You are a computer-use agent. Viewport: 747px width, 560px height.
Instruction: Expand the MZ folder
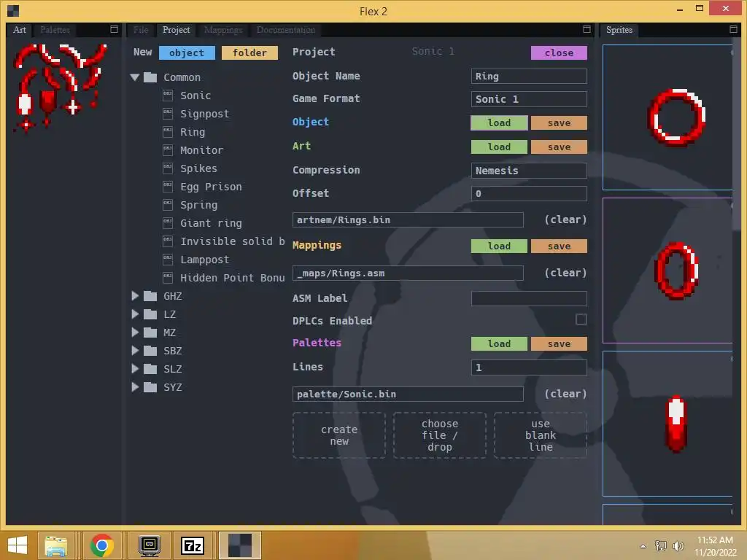[135, 332]
